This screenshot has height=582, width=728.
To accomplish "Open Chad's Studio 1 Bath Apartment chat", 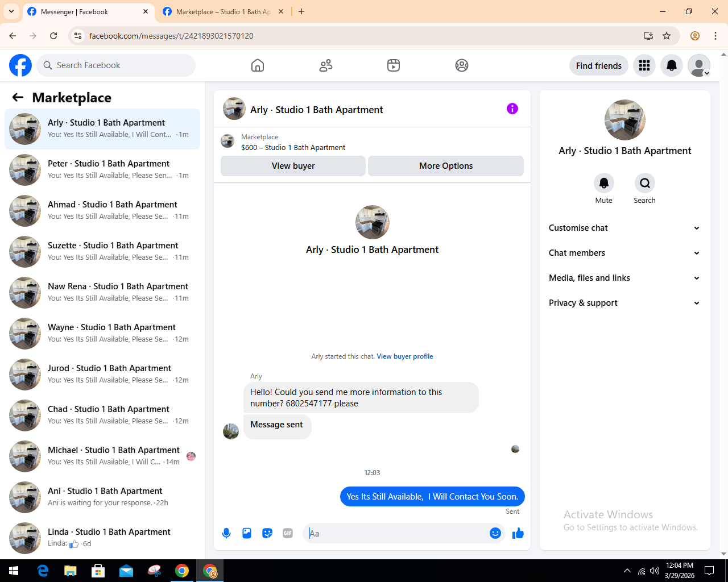I will (x=102, y=415).
